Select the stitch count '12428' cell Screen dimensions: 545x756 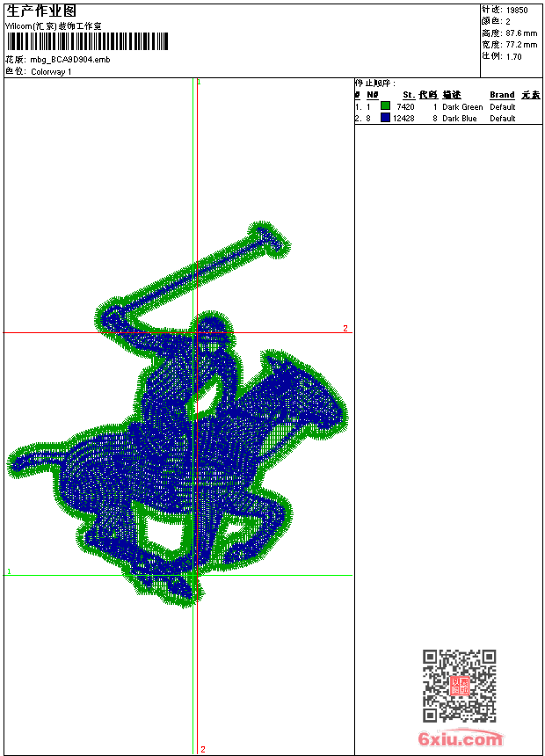click(x=403, y=119)
